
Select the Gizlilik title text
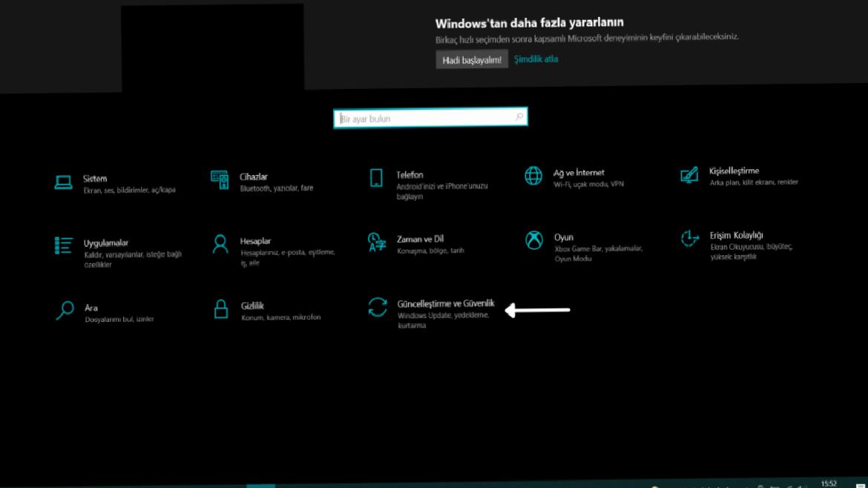click(x=252, y=306)
